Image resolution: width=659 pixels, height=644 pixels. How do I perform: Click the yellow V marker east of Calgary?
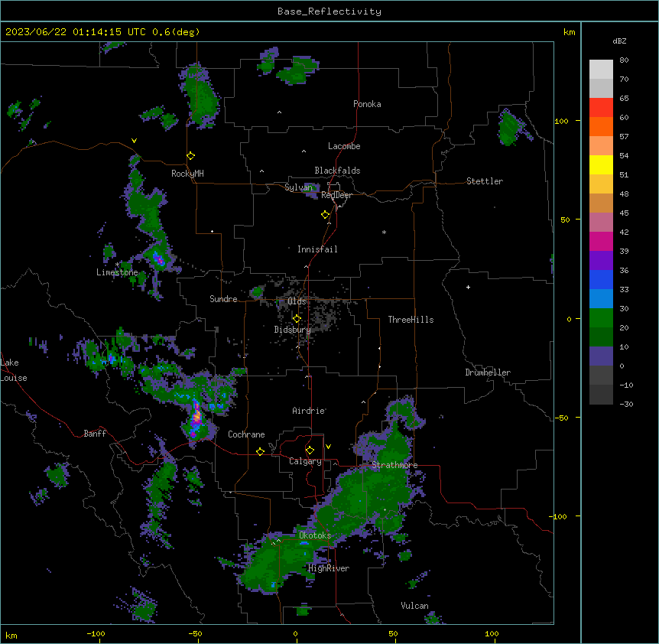[x=328, y=447]
